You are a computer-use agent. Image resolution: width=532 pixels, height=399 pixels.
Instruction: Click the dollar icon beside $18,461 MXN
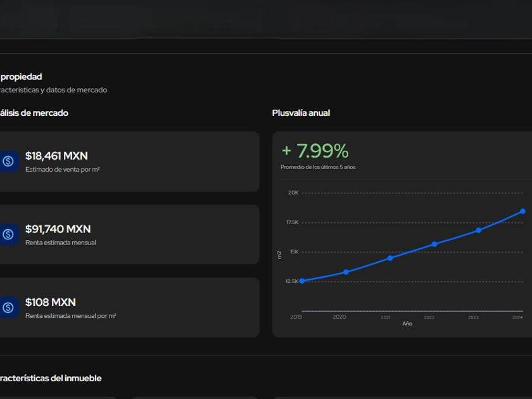click(x=8, y=161)
